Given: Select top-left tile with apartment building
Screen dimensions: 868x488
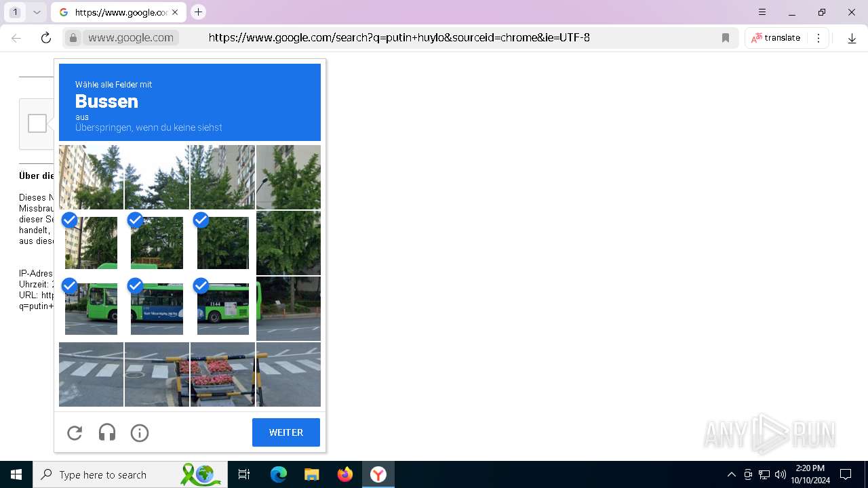Looking at the screenshot, I should (x=91, y=177).
